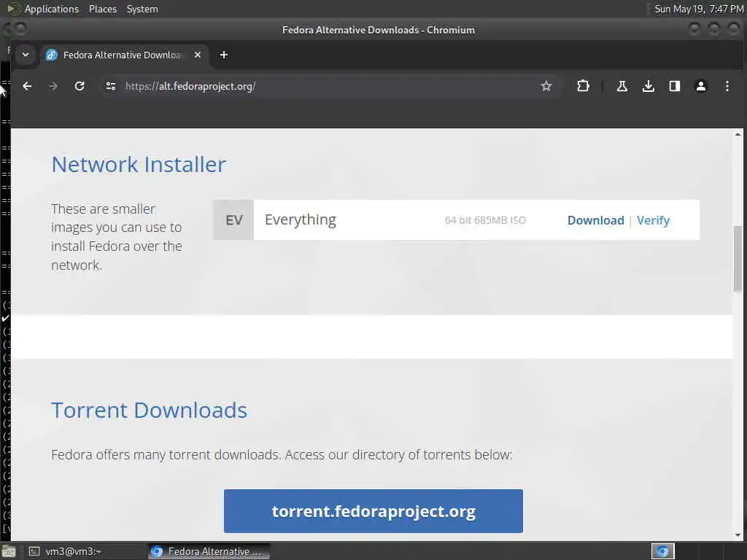747x560 pixels.
Task: Bookmark this page with the star icon
Action: 546,86
